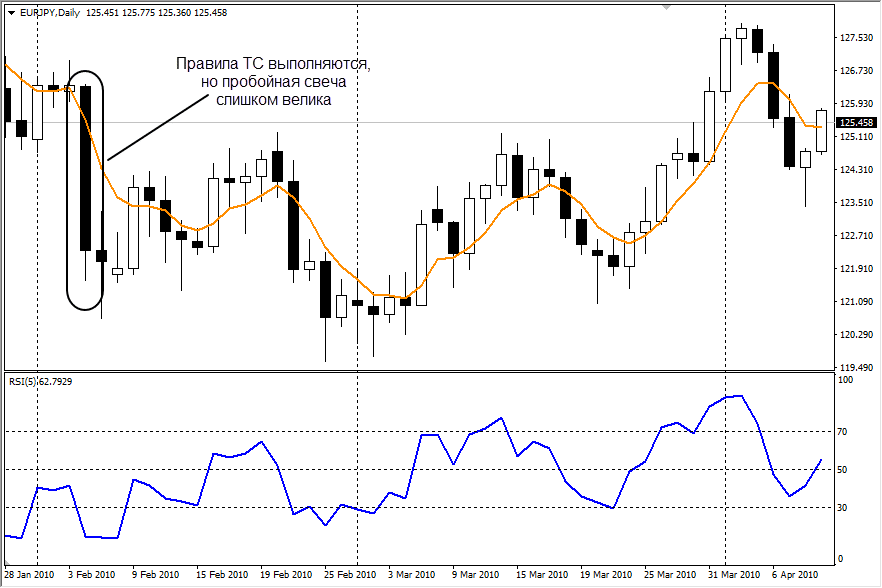882x588 pixels.
Task: Click the RSI 70 level label
Action: coord(845,432)
